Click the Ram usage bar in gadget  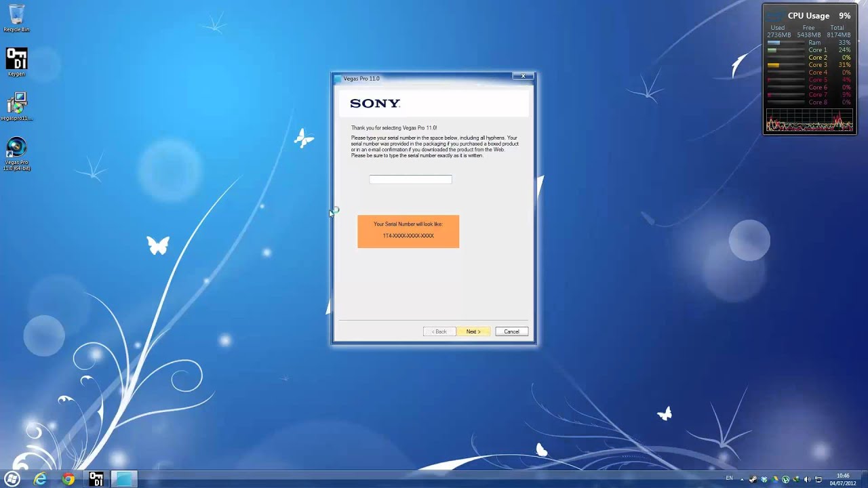point(785,43)
